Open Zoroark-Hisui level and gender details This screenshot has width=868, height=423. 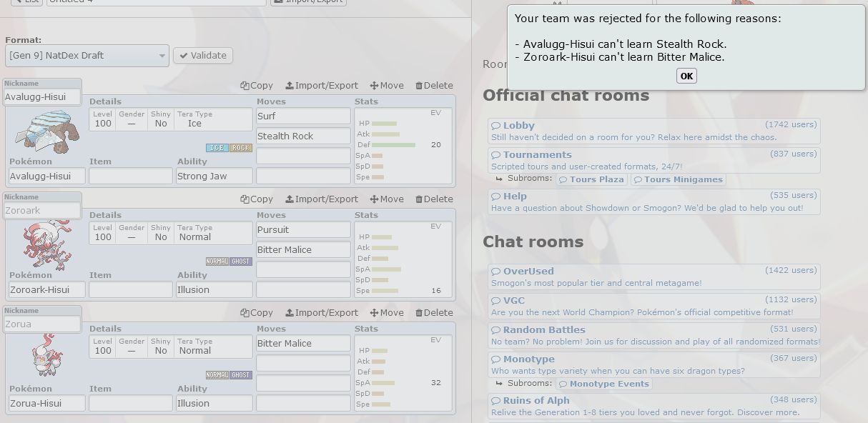tap(171, 233)
